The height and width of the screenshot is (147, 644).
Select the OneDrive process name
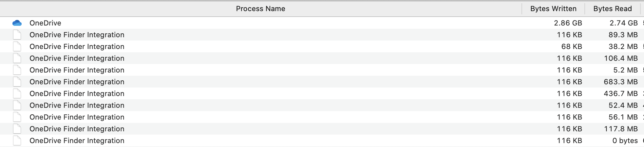[x=45, y=23]
